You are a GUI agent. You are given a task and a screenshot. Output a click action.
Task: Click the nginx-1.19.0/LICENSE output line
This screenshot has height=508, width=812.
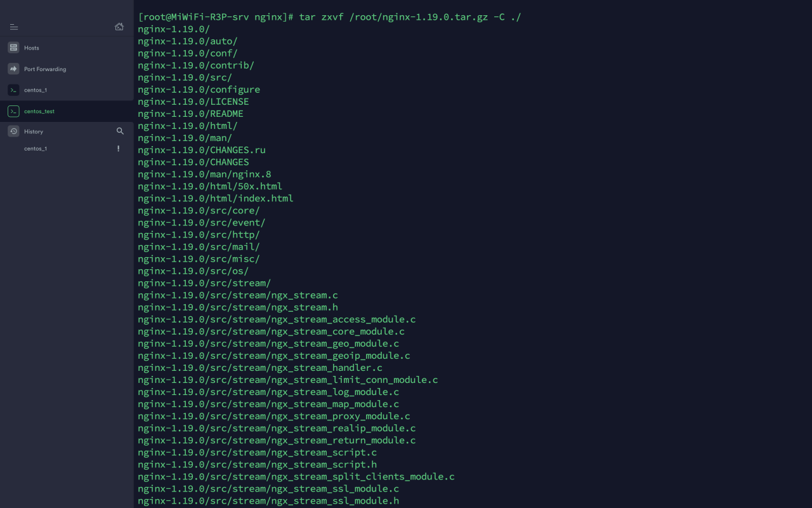point(193,102)
